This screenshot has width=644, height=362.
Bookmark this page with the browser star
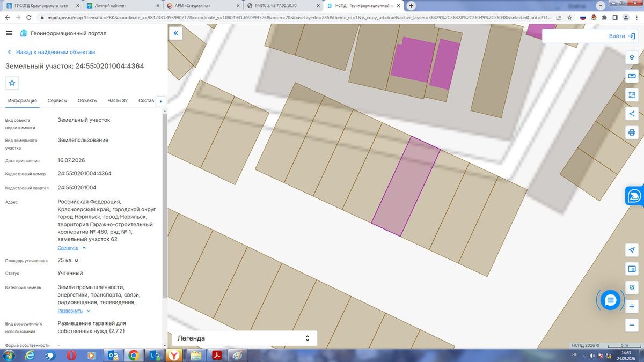[x=570, y=17]
